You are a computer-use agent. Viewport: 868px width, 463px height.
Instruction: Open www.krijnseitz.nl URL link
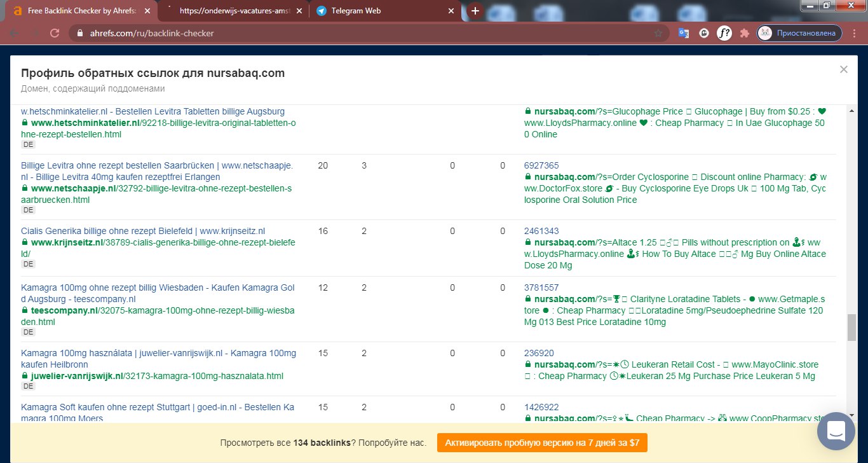click(158, 248)
